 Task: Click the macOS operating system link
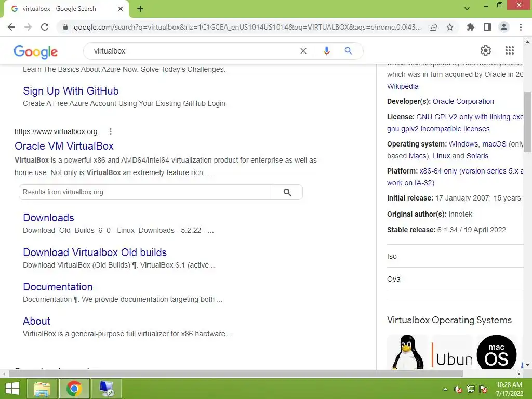click(x=494, y=144)
